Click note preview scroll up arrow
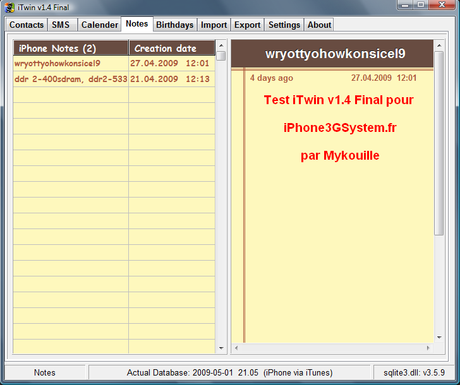Screen dimensions: 460x385 (439, 45)
